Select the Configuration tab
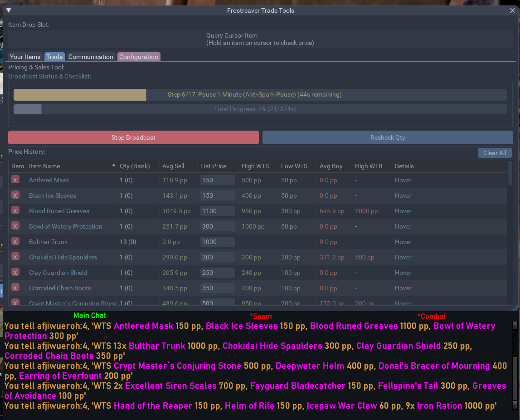 pos(139,57)
